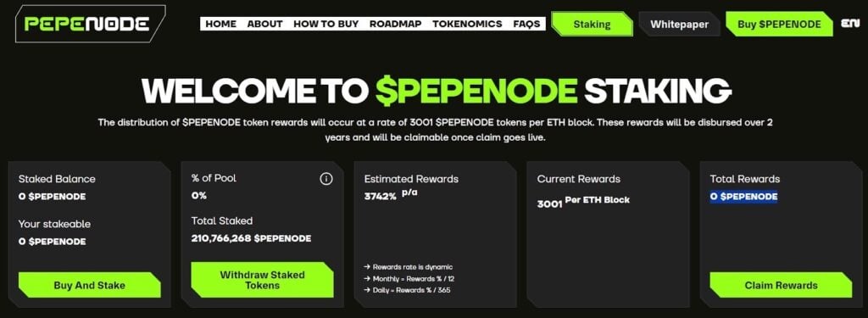The image size is (868, 318).
Task: Click the PEPENODE logo
Action: 87,24
